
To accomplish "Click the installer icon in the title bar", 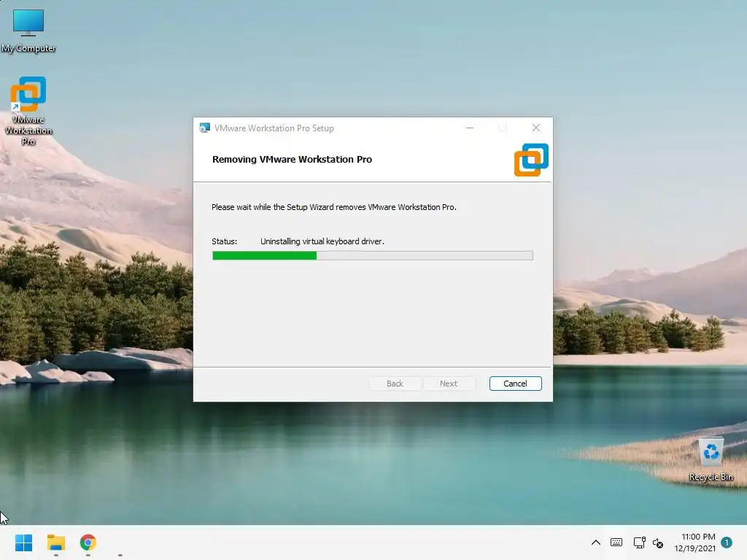I will (204, 128).
